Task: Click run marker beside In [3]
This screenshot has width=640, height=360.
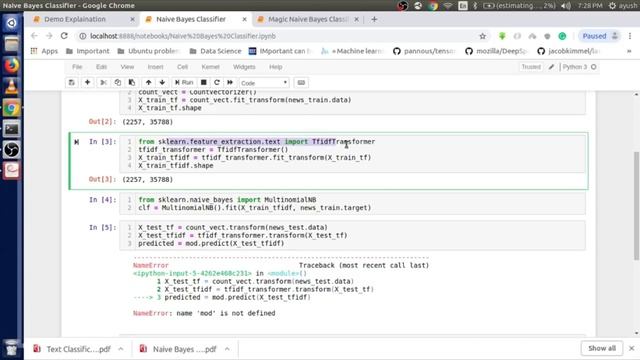Action: click(76, 142)
